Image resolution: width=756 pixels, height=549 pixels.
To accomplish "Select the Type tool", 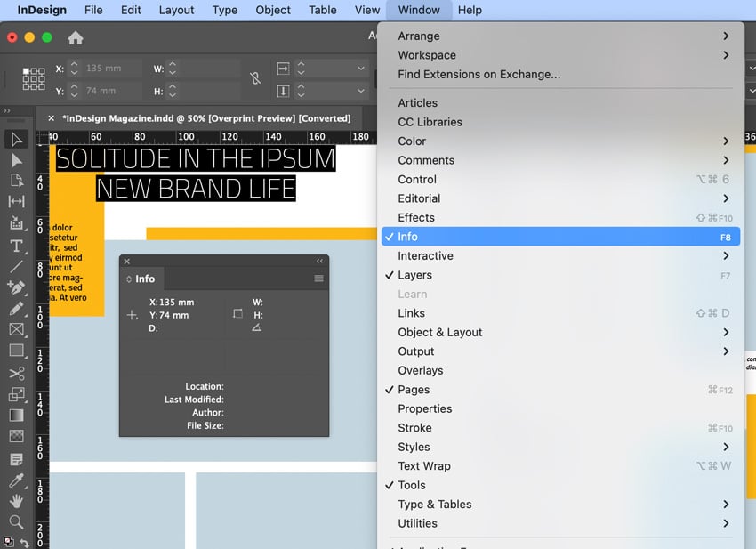I will click(x=18, y=246).
